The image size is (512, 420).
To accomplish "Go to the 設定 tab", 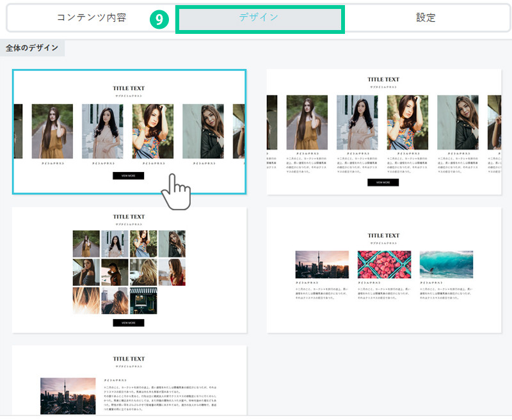I will point(426,18).
